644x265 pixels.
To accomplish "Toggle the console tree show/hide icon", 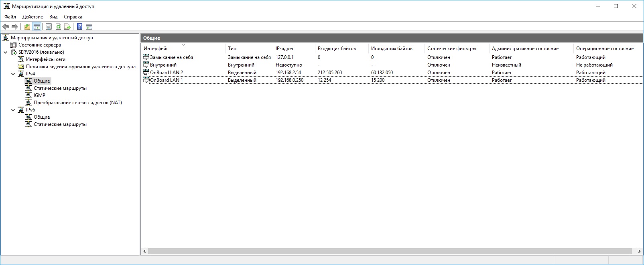I will point(37,27).
